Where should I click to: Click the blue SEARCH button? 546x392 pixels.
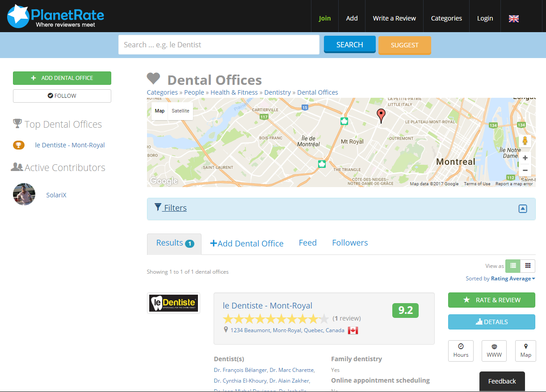click(350, 45)
